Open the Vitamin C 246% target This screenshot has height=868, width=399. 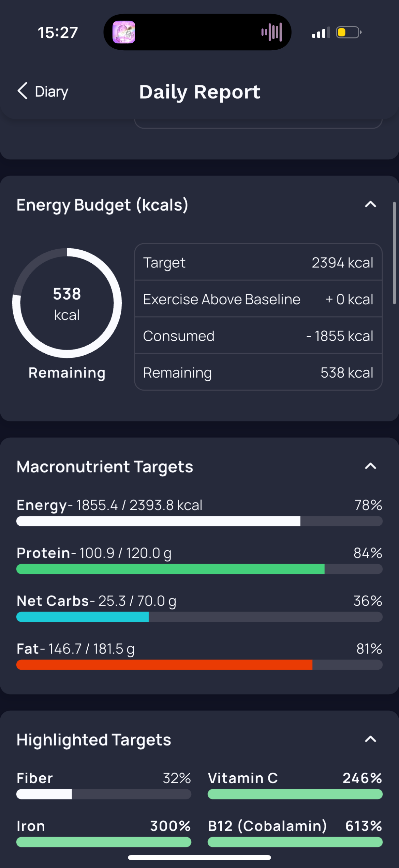[x=295, y=785]
